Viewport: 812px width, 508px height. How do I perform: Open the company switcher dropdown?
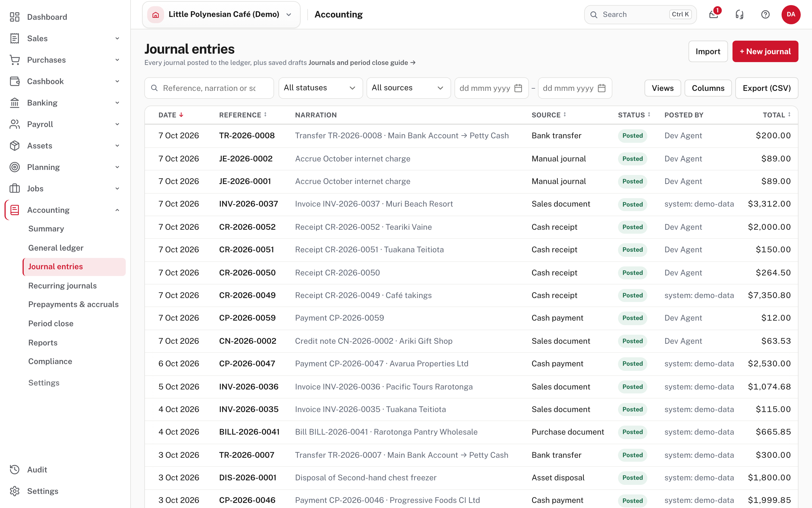[x=221, y=14]
